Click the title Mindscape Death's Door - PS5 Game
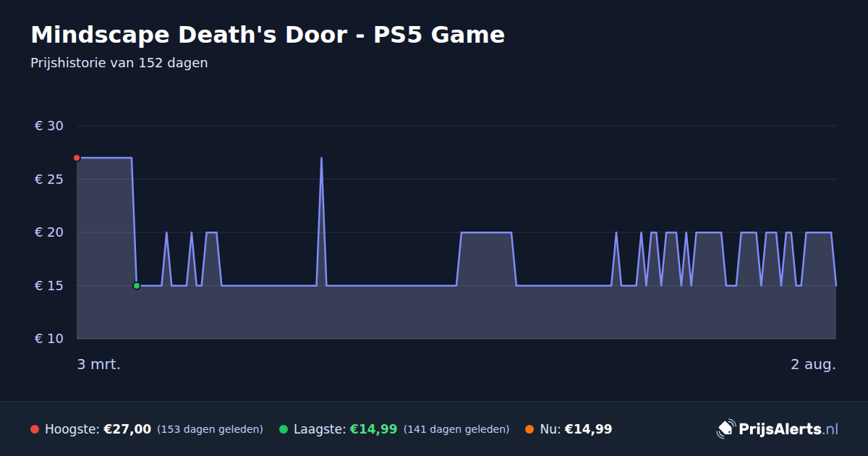The width and height of the screenshot is (868, 456). click(268, 34)
